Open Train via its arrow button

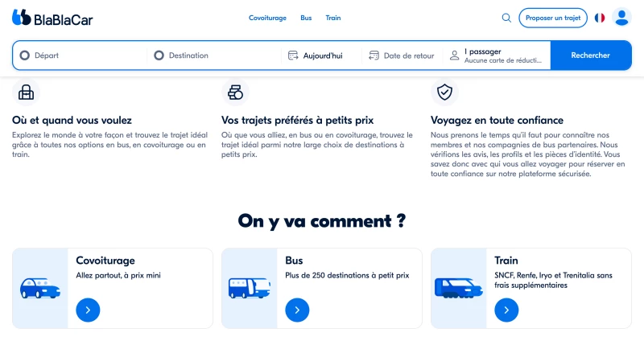click(506, 310)
